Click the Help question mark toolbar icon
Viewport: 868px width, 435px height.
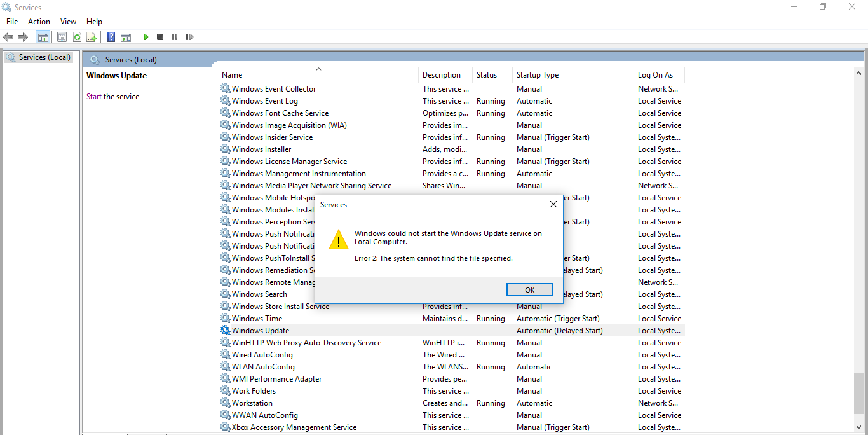tap(111, 37)
